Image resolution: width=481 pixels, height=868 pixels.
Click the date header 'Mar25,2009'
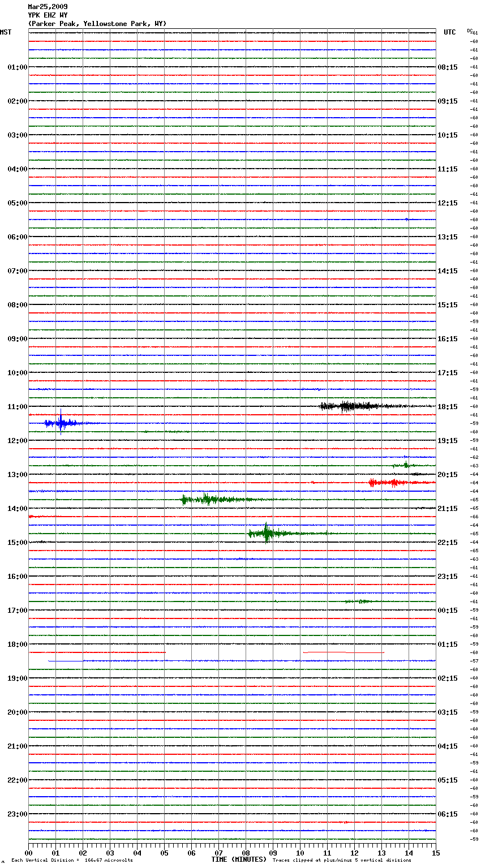pyautogui.click(x=48, y=7)
